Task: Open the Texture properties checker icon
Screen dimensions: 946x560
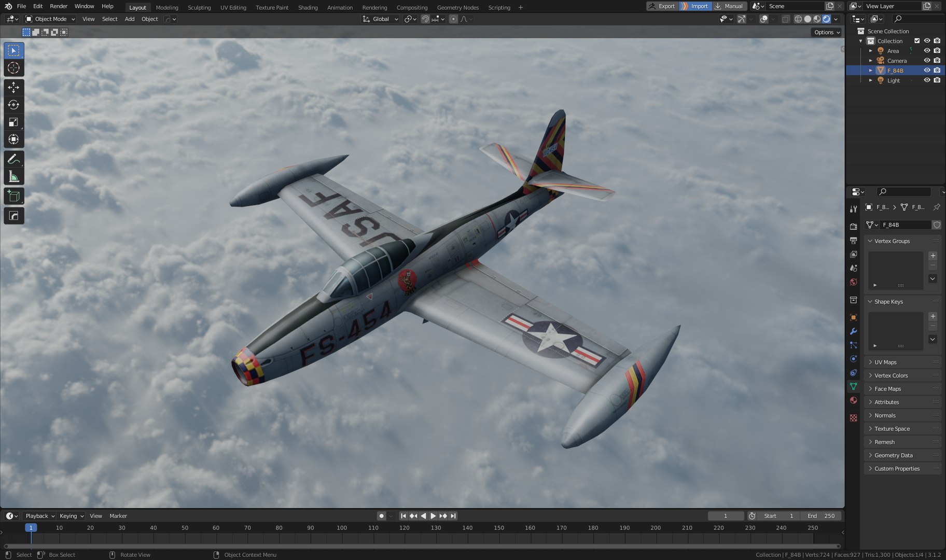Action: 853,417
